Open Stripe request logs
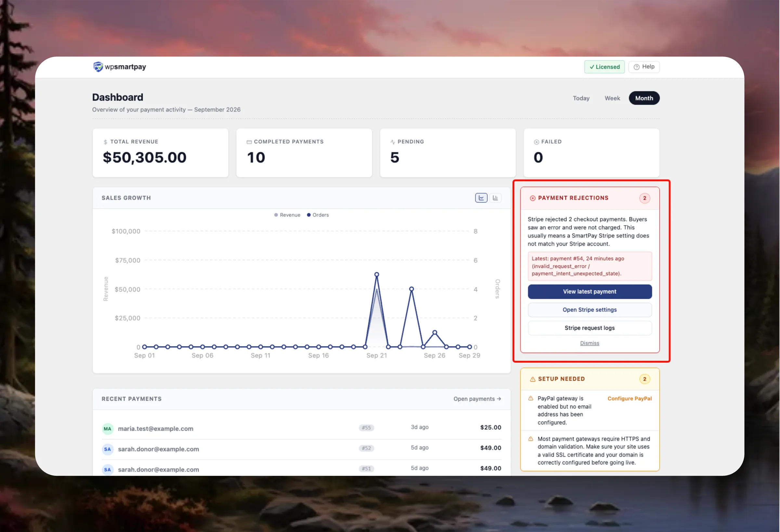This screenshot has height=532, width=780. point(590,328)
